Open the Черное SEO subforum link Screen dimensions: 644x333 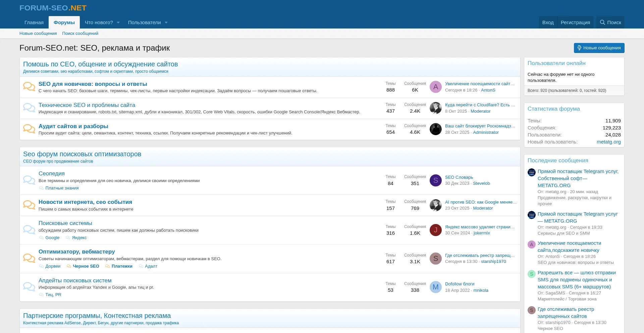point(86,266)
